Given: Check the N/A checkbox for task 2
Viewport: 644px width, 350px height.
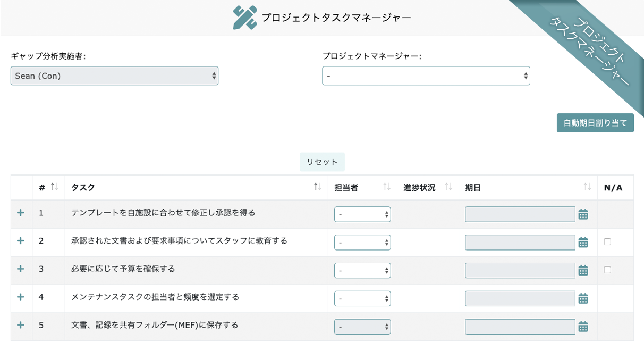Looking at the screenshot, I should [x=607, y=241].
